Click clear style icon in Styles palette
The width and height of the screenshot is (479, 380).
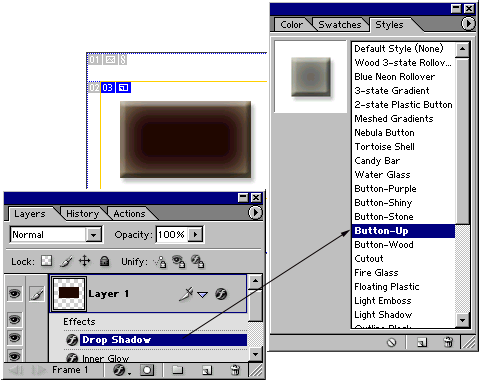tap(392, 342)
